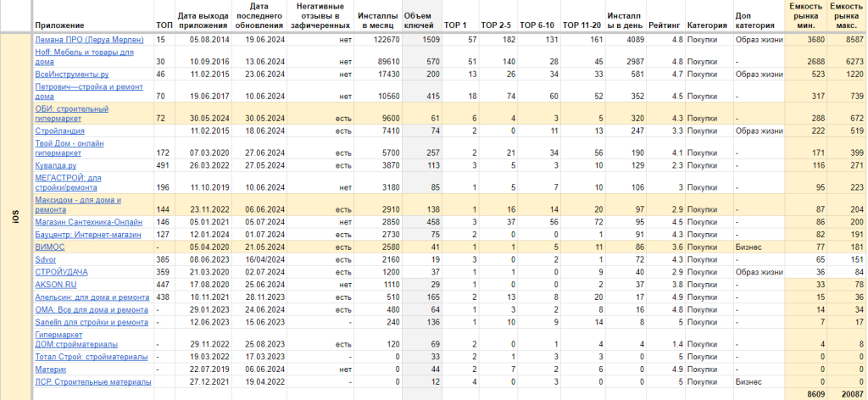
Task: Click the Кувалда.ру link
Action: pyautogui.click(x=54, y=166)
